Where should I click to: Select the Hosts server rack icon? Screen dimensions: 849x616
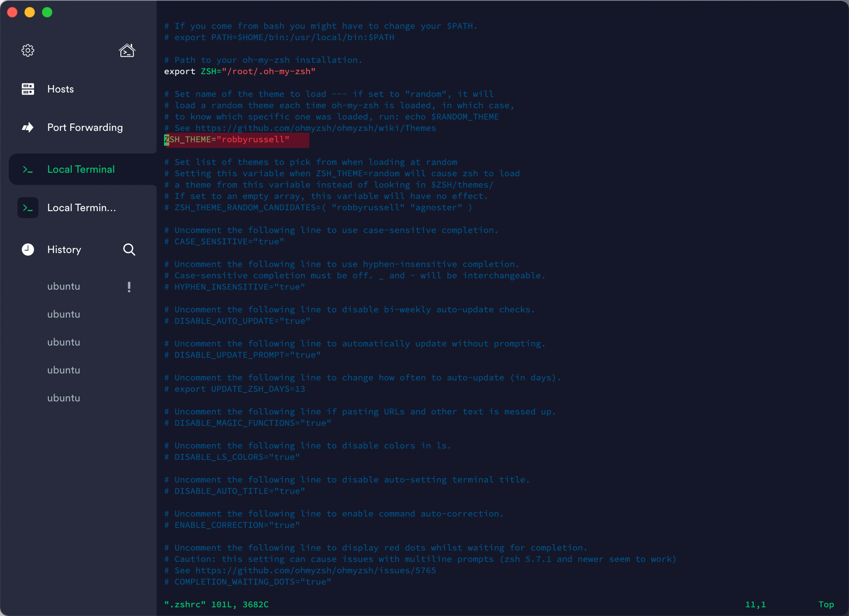coord(28,89)
